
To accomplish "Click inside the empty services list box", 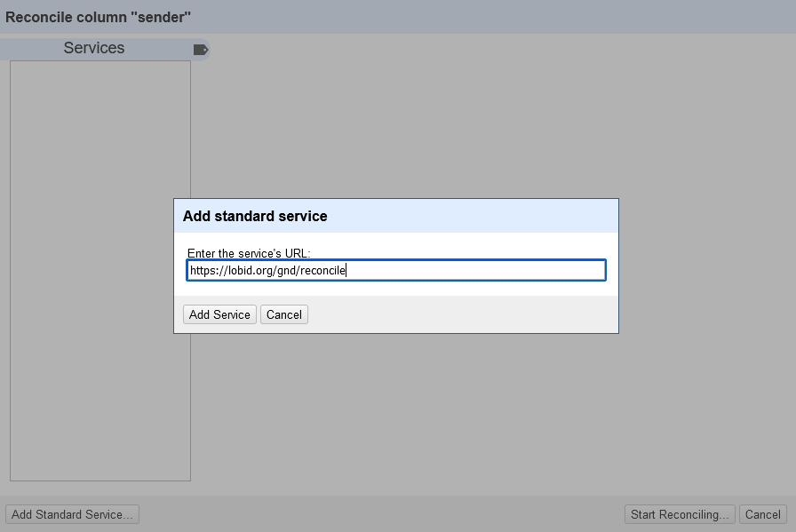I will (x=100, y=266).
